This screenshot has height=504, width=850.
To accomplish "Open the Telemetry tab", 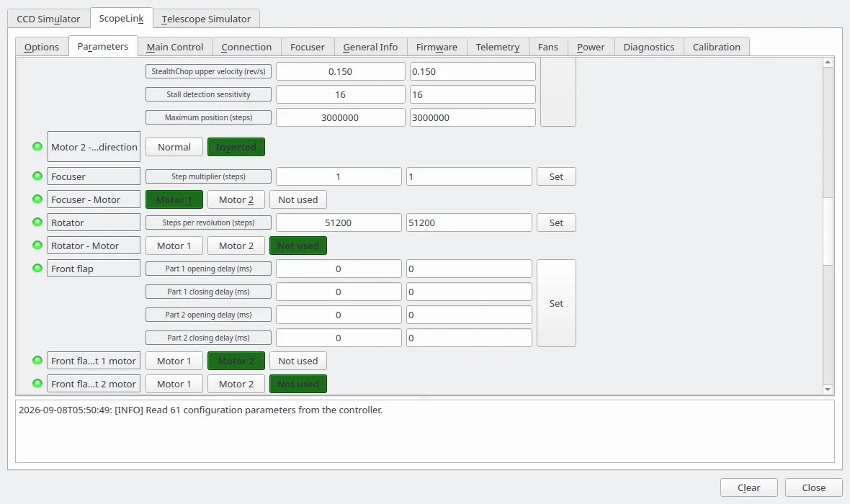I will [x=498, y=47].
